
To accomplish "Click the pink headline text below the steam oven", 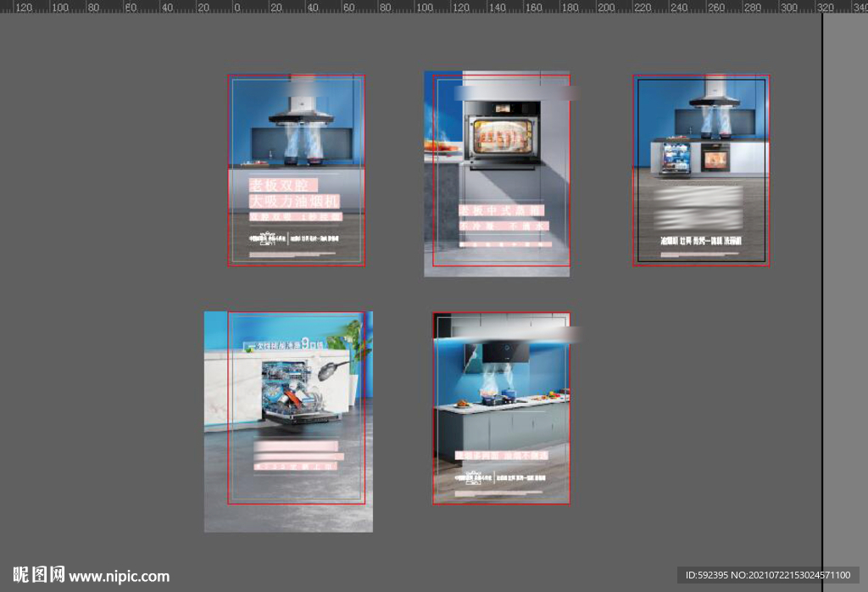I will [x=500, y=210].
